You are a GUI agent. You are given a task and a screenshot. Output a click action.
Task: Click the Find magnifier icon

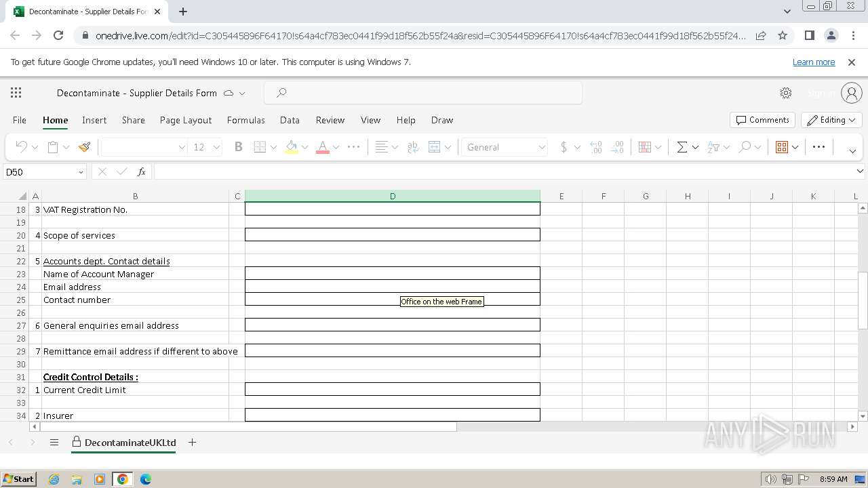click(x=745, y=147)
